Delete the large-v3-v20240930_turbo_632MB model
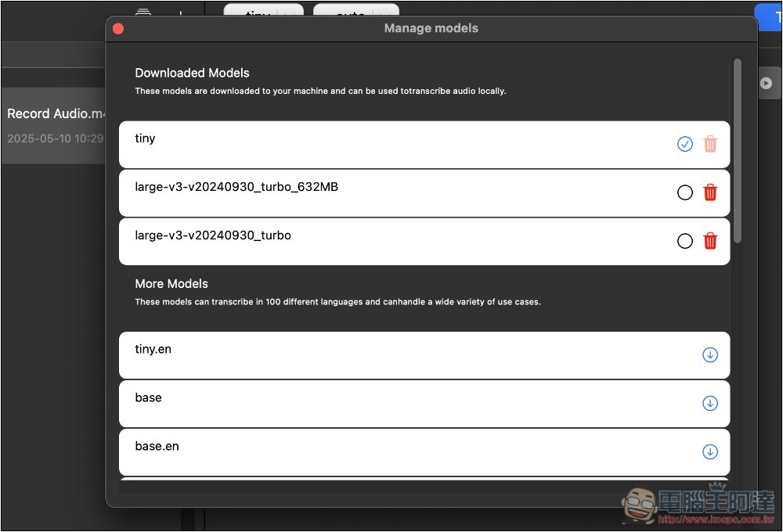This screenshot has height=532, width=783. coord(710,192)
